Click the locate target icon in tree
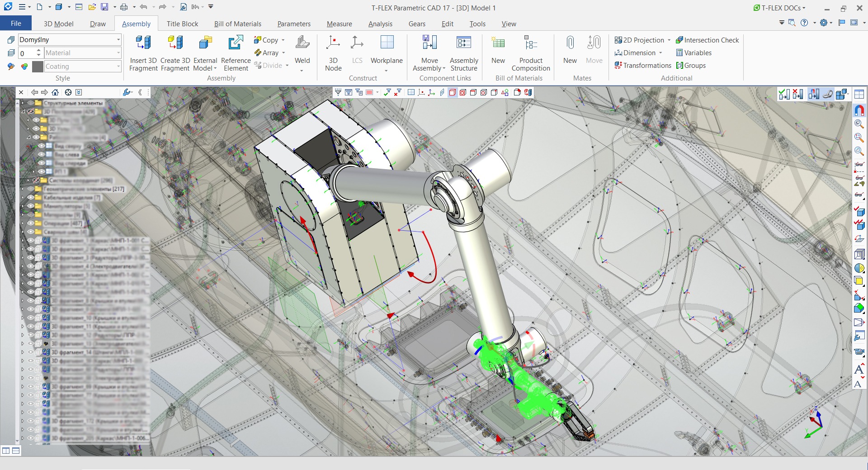The width and height of the screenshot is (868, 470). (68, 92)
